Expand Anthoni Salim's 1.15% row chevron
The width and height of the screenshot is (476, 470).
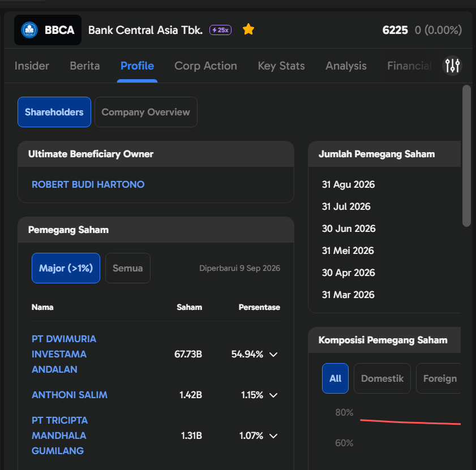tap(273, 395)
